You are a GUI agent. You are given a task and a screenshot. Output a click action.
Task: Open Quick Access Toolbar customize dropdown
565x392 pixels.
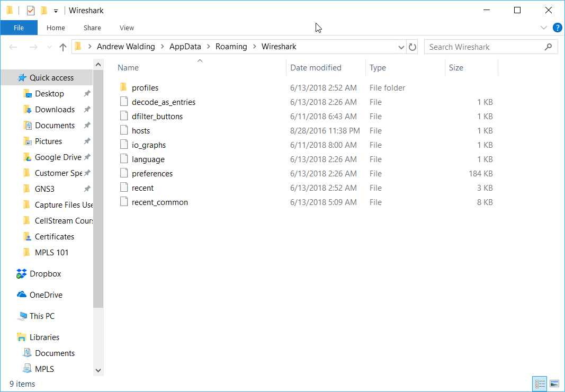point(56,11)
